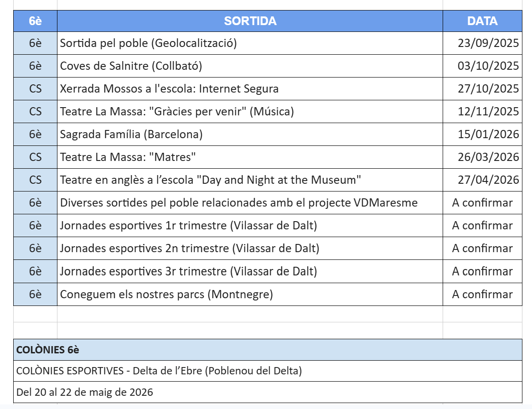Click the date 27/04/2026 cell
532x409 pixels.
tap(482, 180)
